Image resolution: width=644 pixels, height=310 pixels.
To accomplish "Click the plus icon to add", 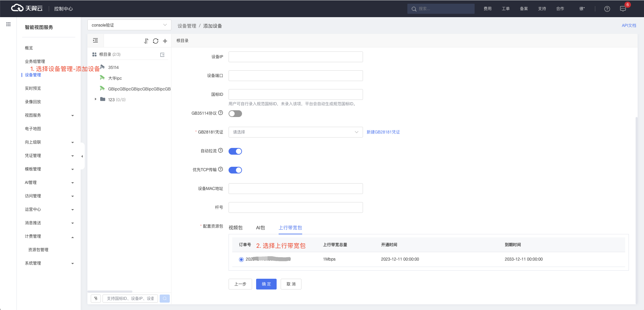I will pyautogui.click(x=165, y=41).
